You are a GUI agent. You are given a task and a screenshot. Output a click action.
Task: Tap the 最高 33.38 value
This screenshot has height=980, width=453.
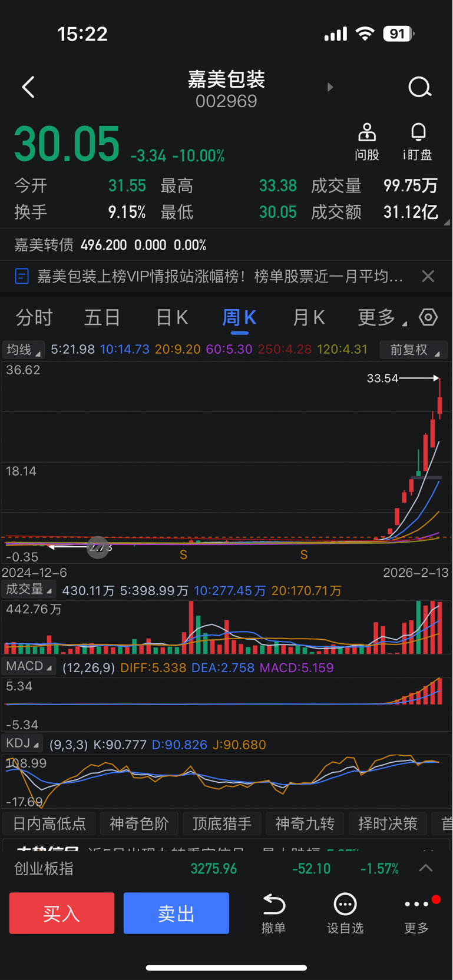[278, 186]
